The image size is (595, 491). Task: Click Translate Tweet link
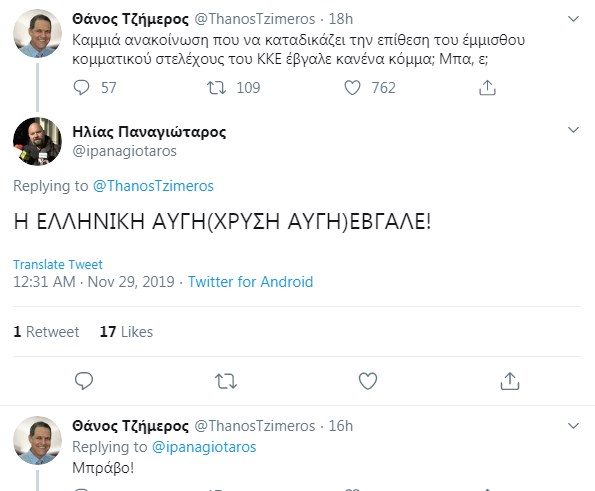point(58,264)
